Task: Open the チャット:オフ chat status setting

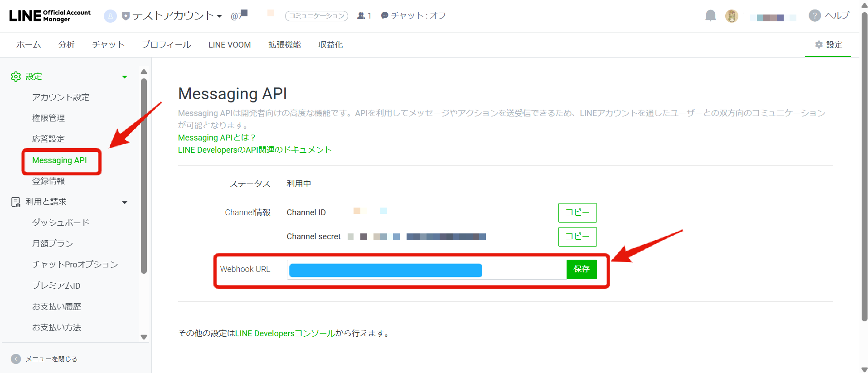Action: click(413, 16)
